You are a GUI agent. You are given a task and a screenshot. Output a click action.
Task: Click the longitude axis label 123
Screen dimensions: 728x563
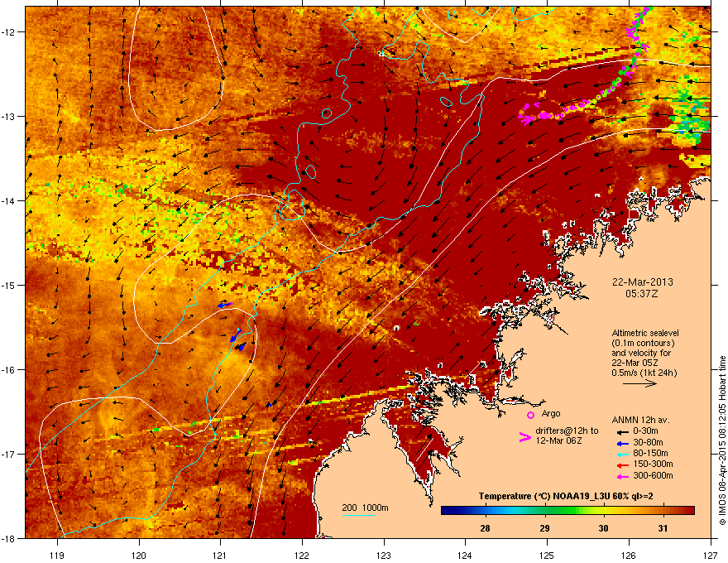384,555
